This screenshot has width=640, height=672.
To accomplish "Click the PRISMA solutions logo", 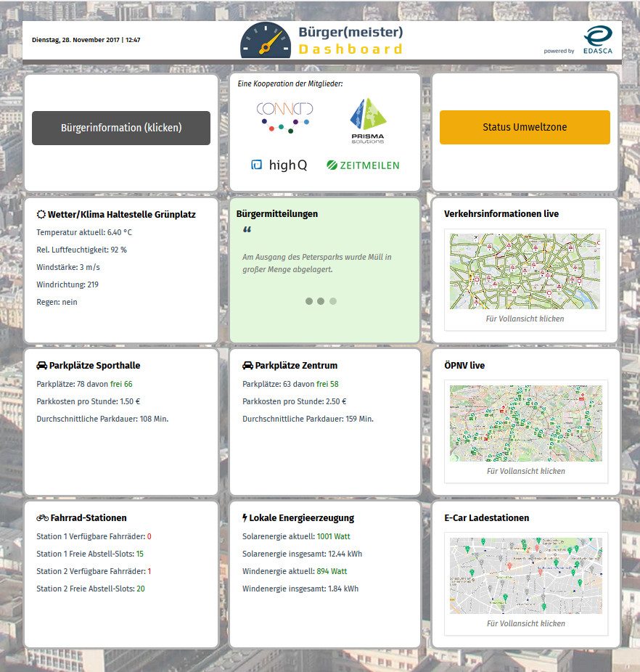I will pos(368,120).
